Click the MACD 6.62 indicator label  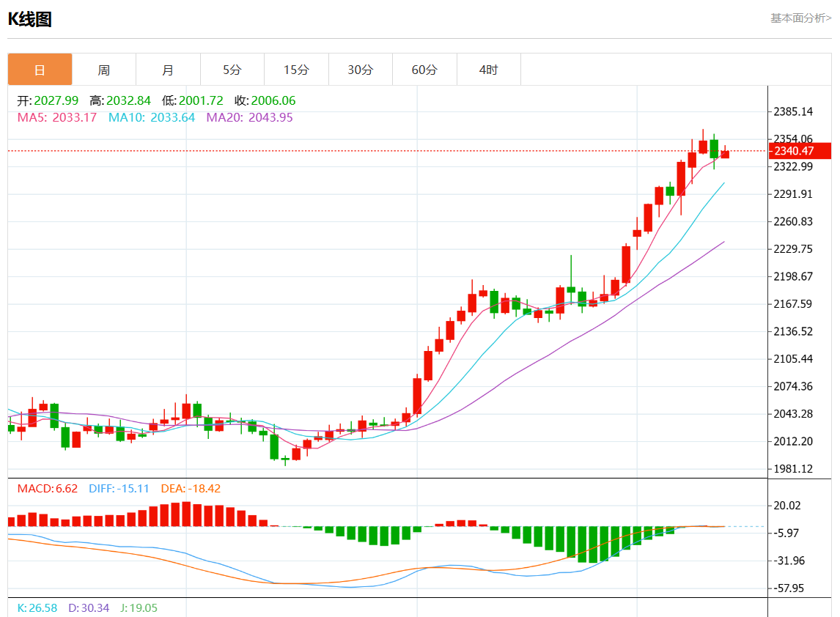(47, 489)
